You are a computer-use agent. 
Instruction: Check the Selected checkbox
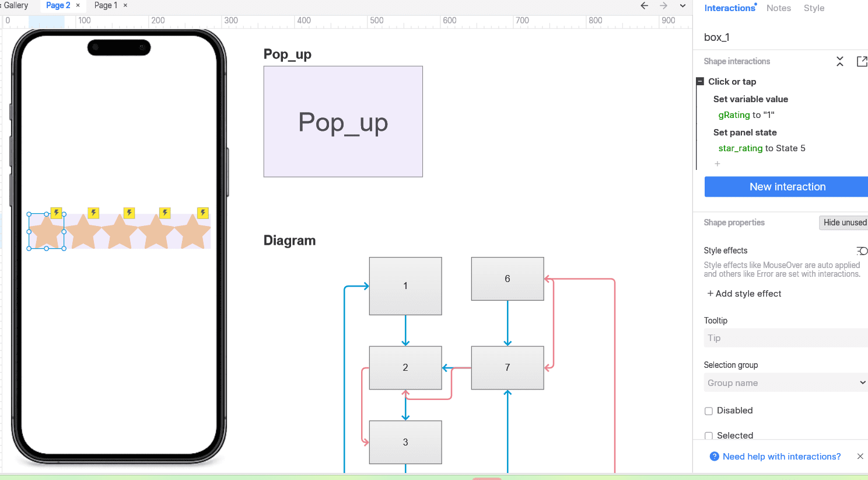tap(709, 436)
